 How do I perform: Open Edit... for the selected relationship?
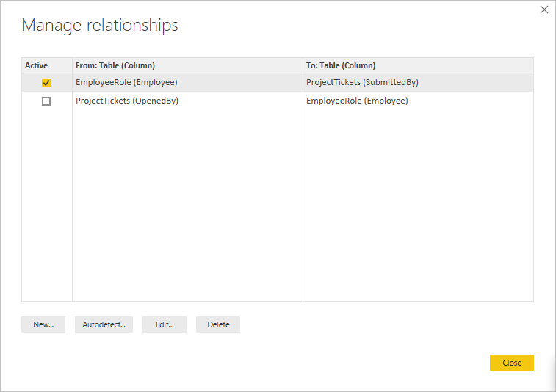coord(165,324)
